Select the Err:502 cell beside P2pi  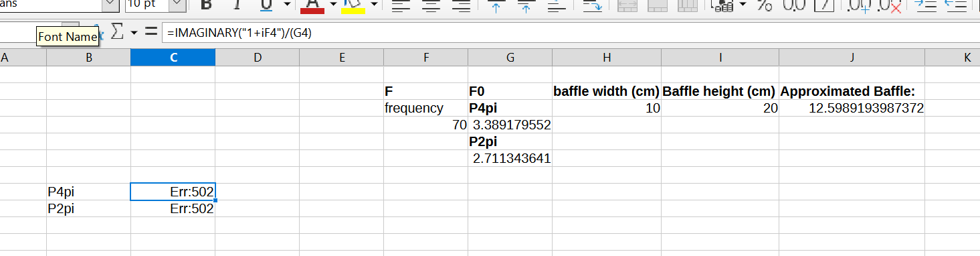click(173, 208)
